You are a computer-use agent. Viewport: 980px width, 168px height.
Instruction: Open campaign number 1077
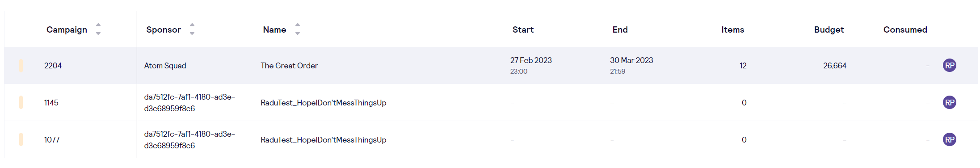coord(52,140)
